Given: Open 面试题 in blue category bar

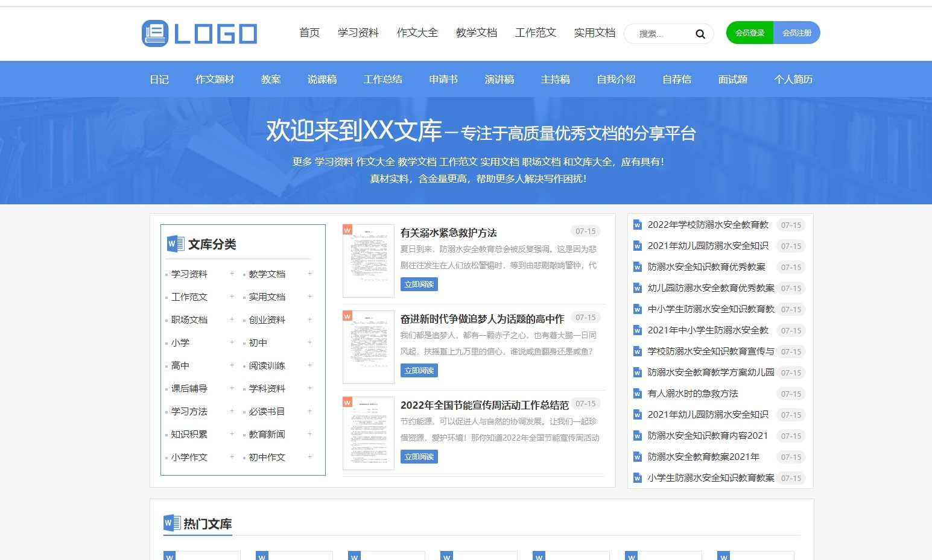Looking at the screenshot, I should tap(733, 79).
